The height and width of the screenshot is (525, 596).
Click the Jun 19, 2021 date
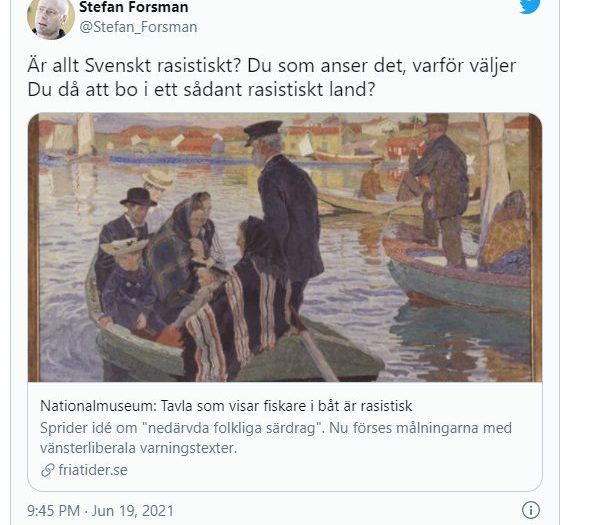pos(133,511)
